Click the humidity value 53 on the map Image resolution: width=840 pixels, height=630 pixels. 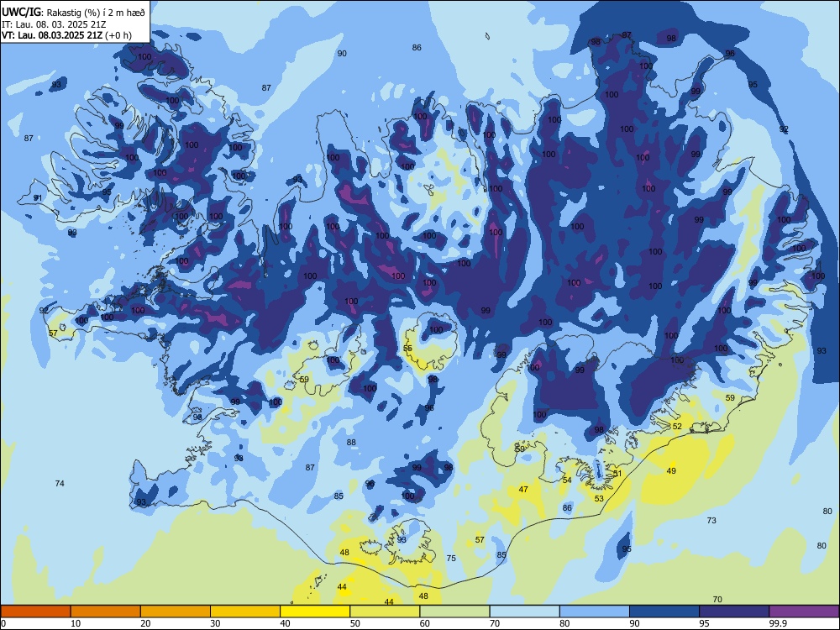click(599, 498)
